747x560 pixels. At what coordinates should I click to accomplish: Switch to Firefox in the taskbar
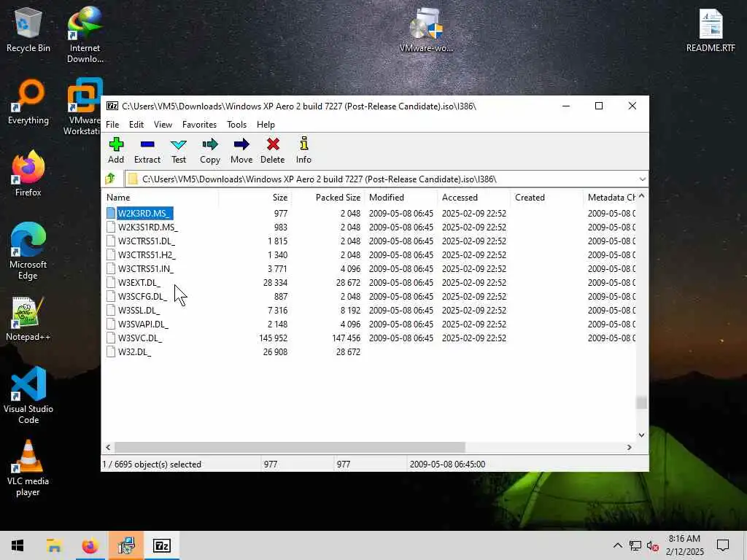pyautogui.click(x=90, y=545)
